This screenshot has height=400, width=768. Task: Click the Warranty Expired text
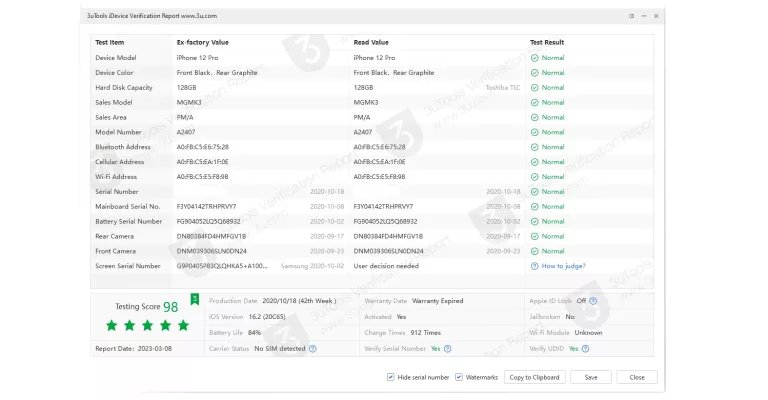437,301
